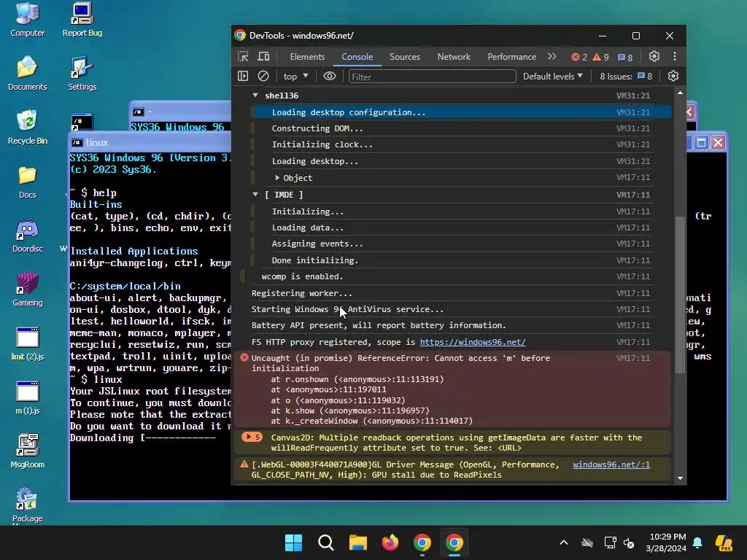Open the Report Bug desktop icon

tap(82, 20)
